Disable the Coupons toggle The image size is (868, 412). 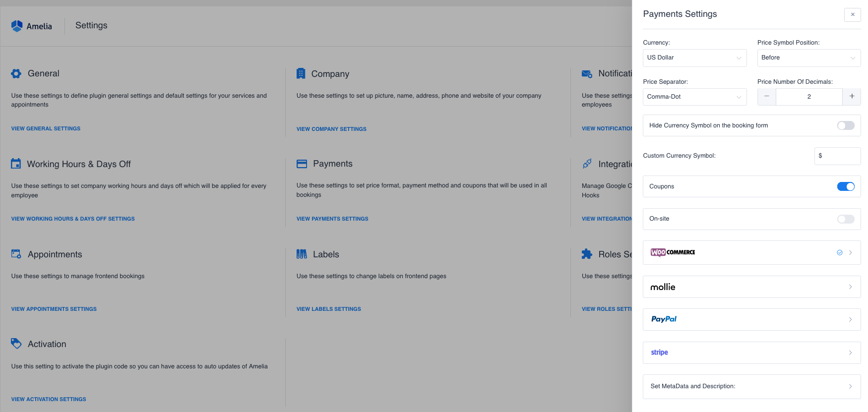[x=846, y=186]
